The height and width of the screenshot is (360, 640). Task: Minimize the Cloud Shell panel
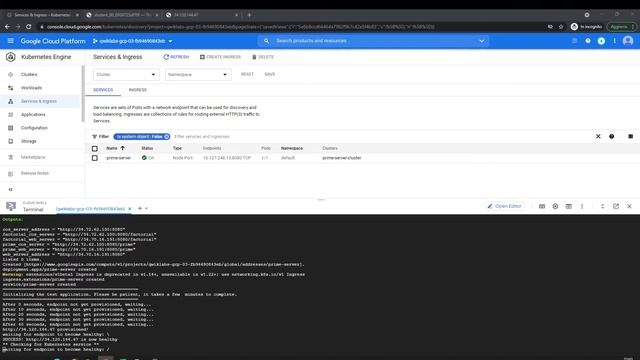[602, 207]
